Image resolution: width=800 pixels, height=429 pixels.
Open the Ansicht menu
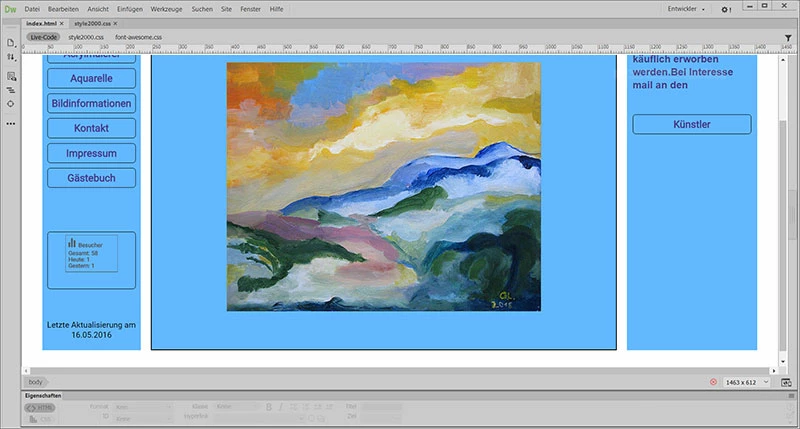(98, 9)
